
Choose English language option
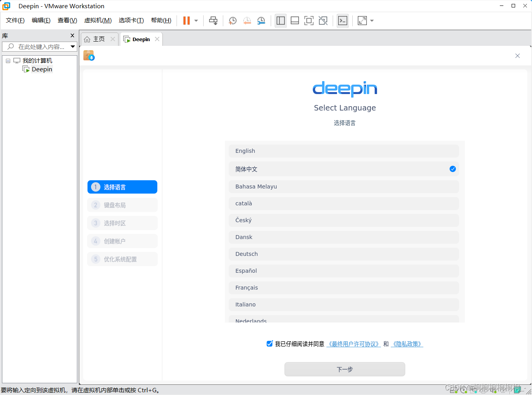(x=344, y=151)
